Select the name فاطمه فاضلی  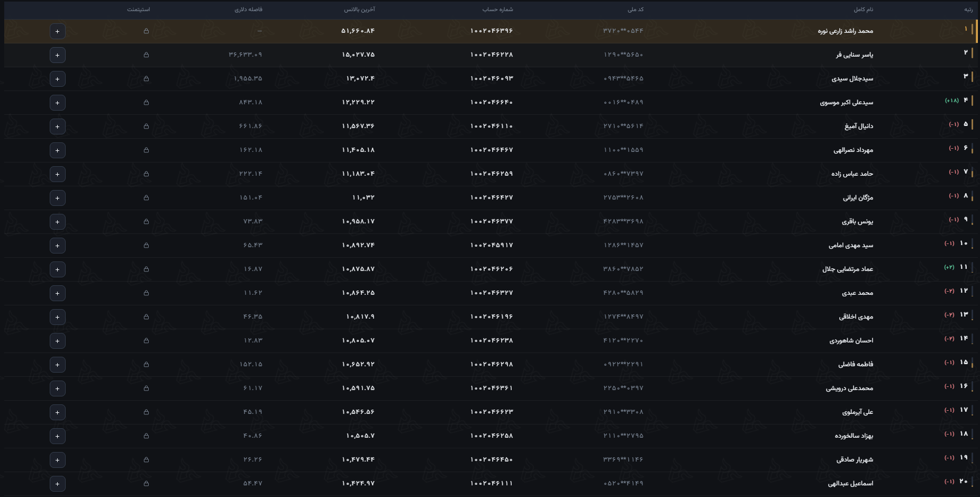(856, 365)
